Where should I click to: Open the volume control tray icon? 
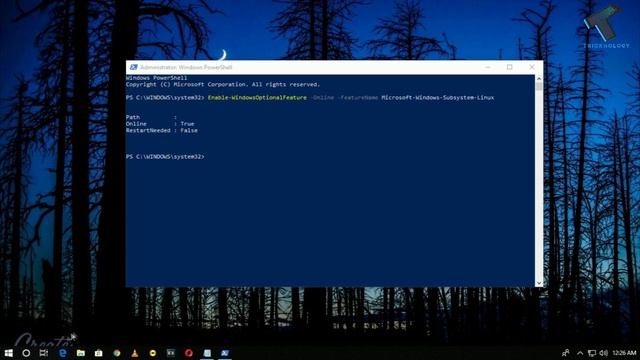click(604, 353)
